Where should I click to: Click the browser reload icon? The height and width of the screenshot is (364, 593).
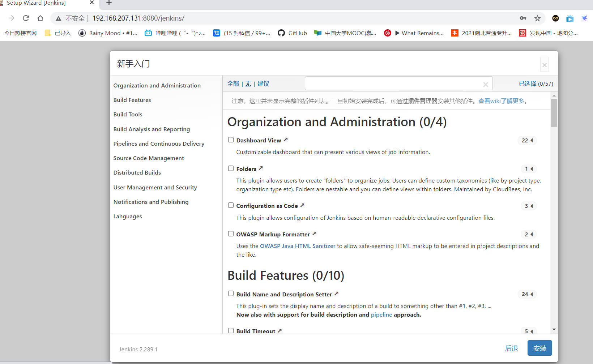click(26, 18)
